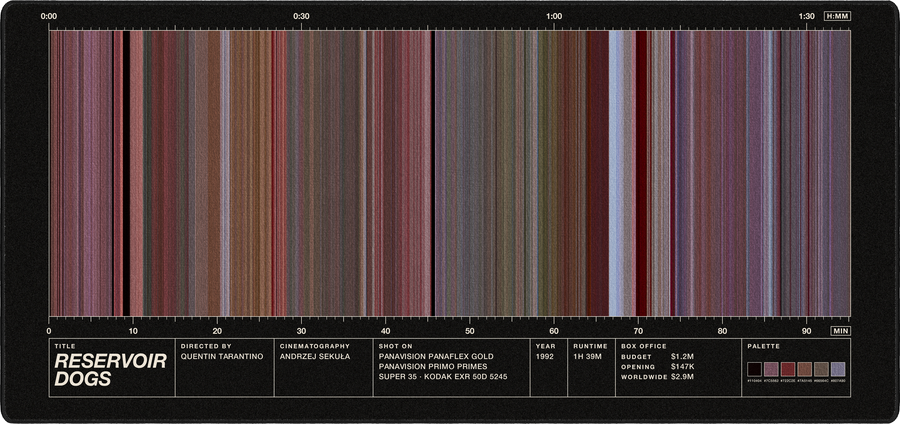The width and height of the screenshot is (900, 424).
Task: Click the OPENING row label
Action: pos(638,367)
